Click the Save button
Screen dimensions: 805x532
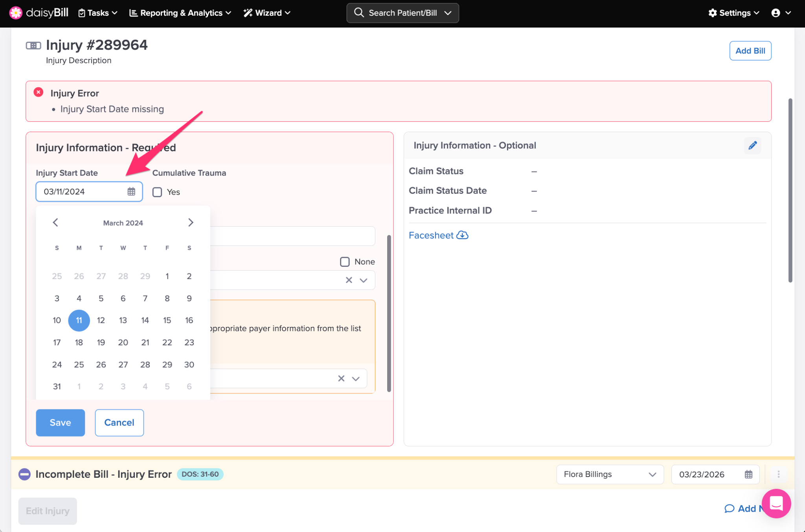tap(60, 422)
